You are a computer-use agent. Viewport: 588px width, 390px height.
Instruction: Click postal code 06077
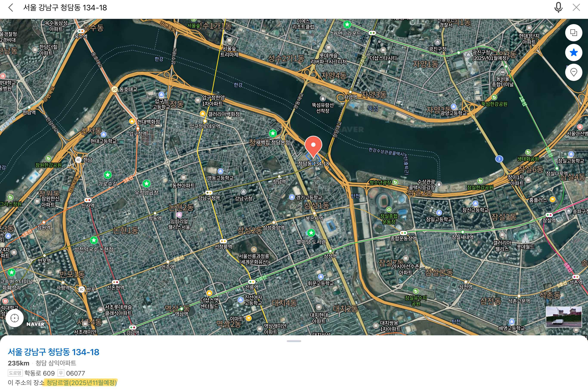[x=76, y=373]
